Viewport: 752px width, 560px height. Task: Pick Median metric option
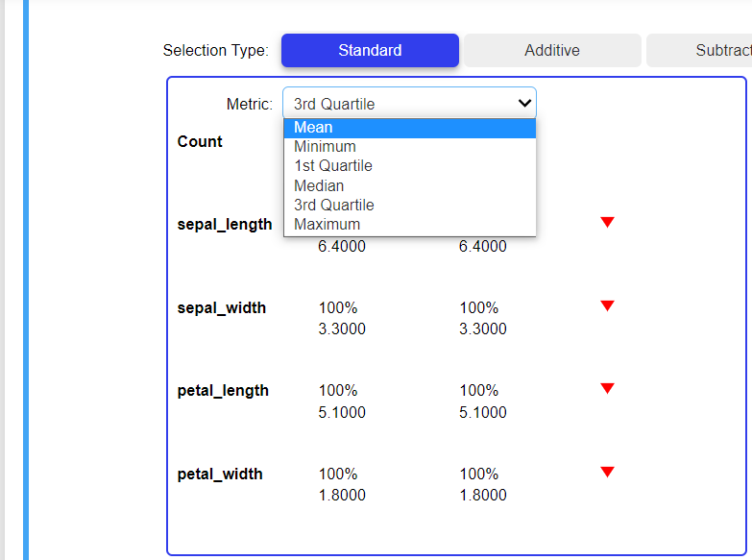click(319, 185)
